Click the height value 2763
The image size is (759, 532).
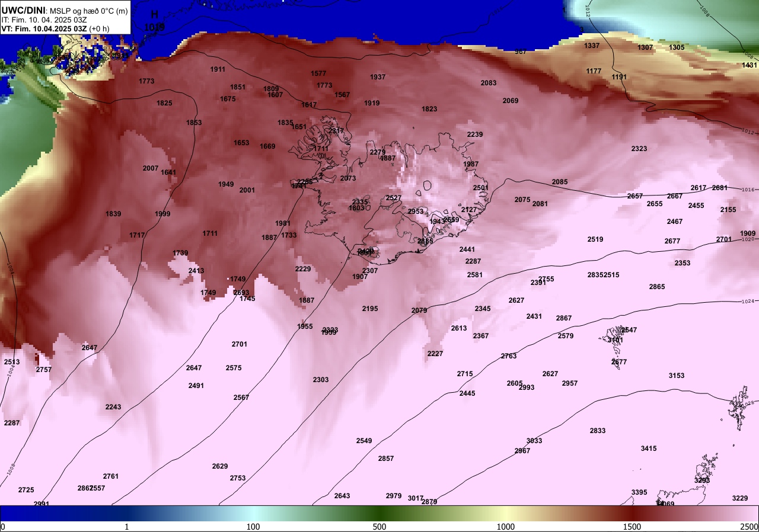[509, 356]
